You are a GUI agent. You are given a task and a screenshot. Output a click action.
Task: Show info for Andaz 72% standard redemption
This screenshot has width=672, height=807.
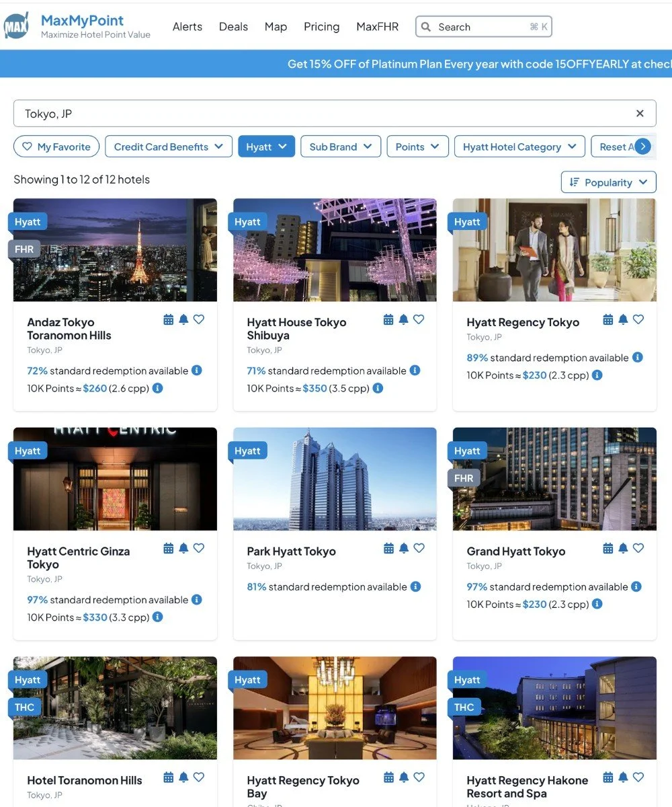click(x=197, y=371)
